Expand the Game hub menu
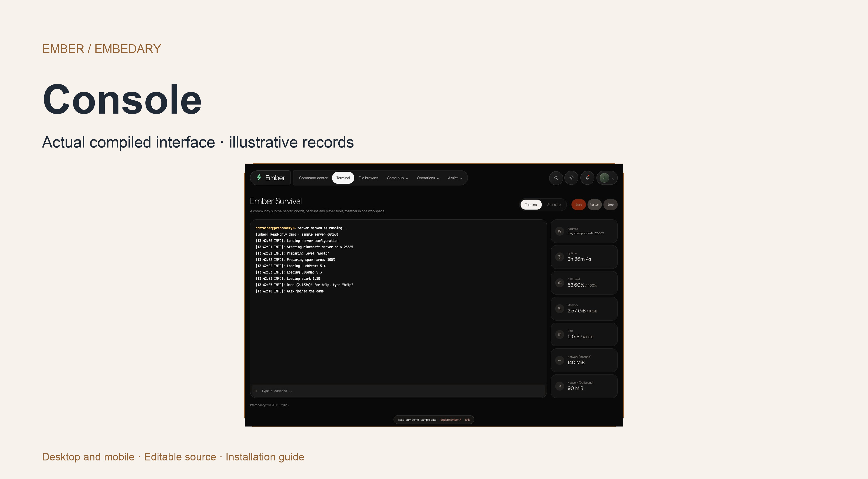This screenshot has width=868, height=479. click(x=397, y=178)
